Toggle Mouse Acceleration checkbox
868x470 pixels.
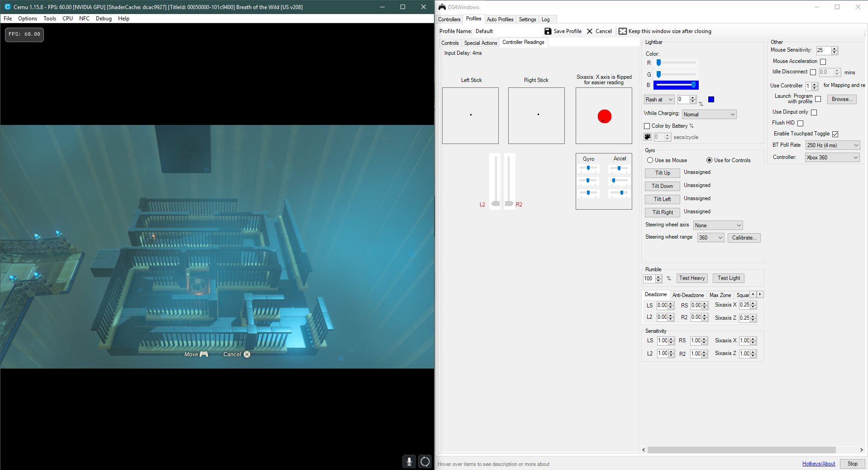coord(823,62)
